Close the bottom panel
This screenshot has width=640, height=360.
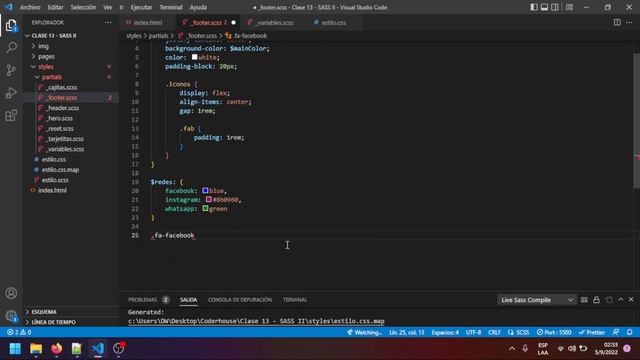click(x=631, y=300)
